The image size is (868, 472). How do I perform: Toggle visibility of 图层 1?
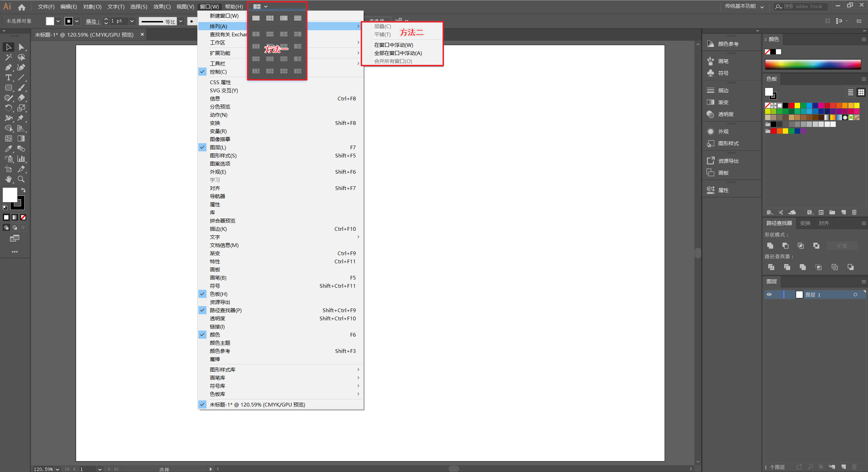(769, 295)
